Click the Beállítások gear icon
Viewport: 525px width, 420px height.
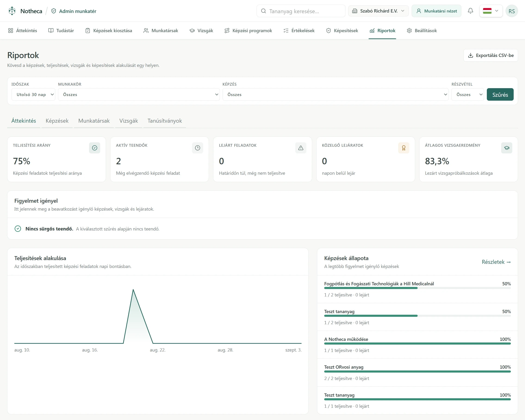409,31
